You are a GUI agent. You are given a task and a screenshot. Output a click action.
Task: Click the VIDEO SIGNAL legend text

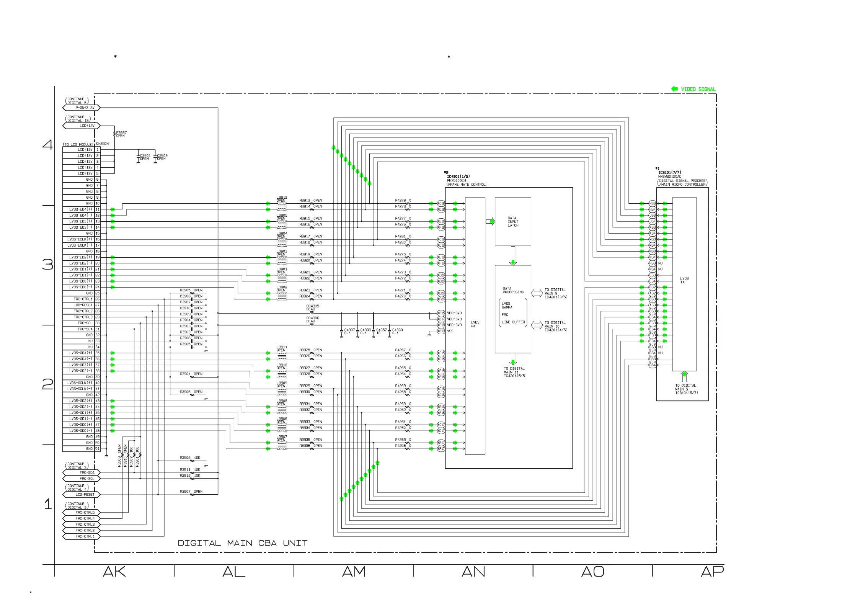[698, 89]
